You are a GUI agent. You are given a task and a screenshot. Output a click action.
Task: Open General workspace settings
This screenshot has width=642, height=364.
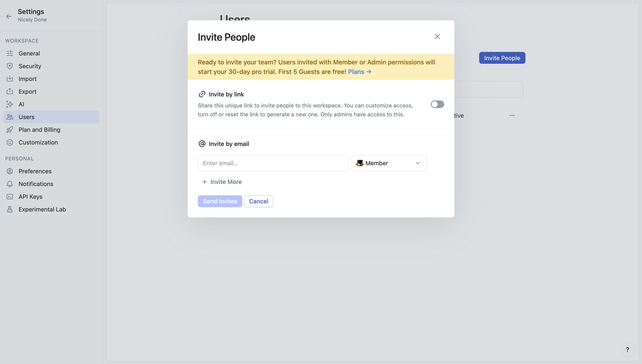pos(29,53)
